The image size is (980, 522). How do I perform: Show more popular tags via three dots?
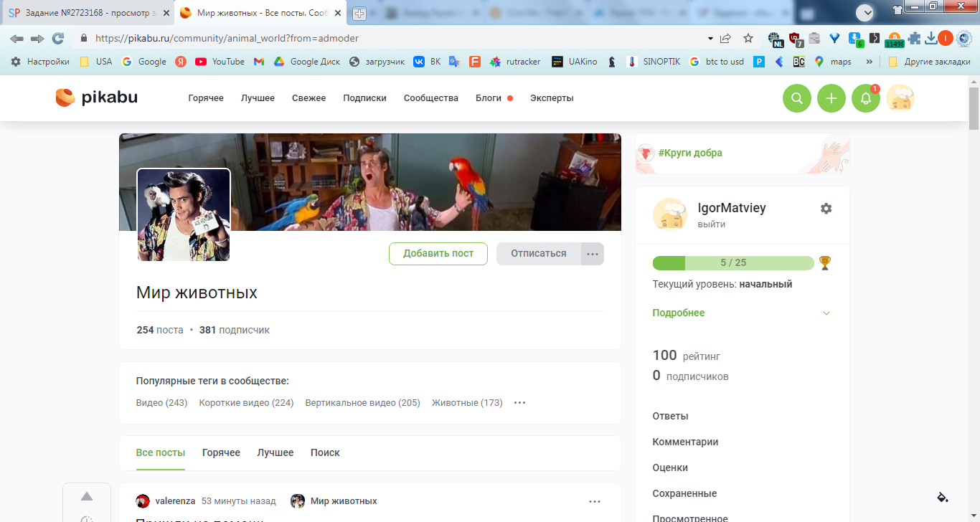click(x=520, y=403)
